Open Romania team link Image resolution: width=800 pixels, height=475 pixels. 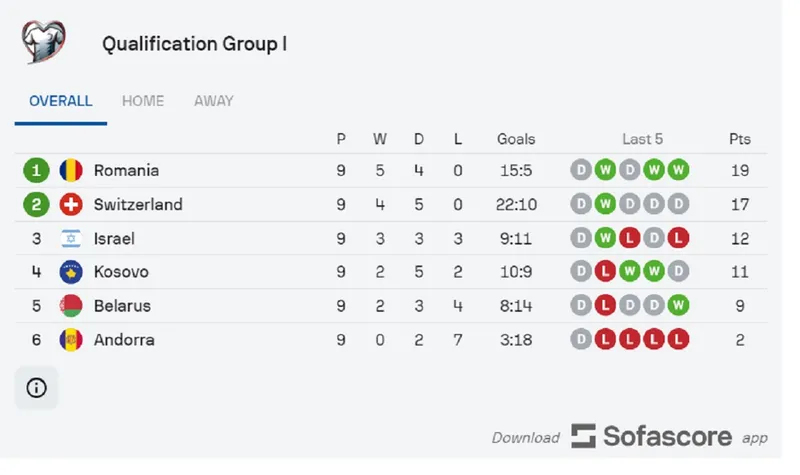pos(126,170)
